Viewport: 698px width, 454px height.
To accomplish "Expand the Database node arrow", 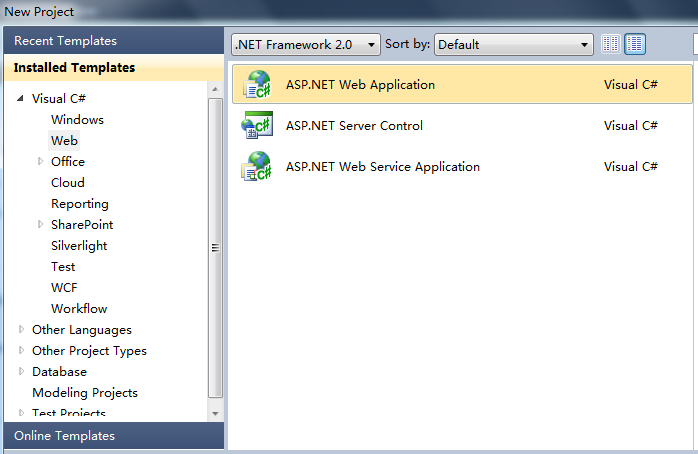I will tap(22, 372).
